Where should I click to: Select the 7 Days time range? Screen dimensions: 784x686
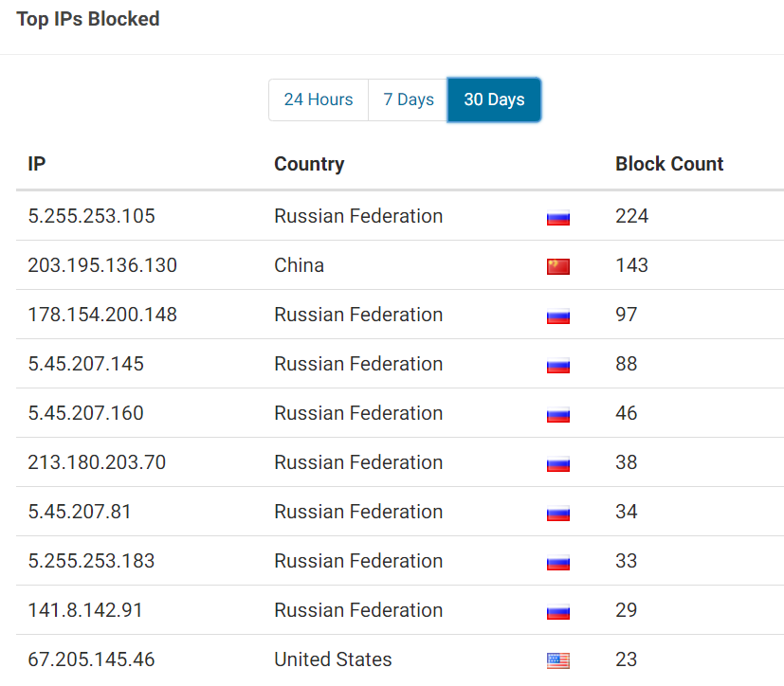coord(408,99)
